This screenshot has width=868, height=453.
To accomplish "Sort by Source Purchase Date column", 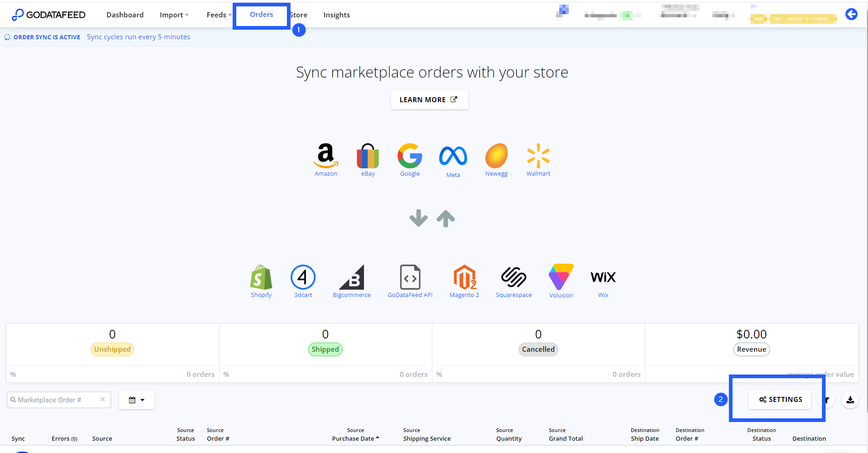I will point(355,435).
